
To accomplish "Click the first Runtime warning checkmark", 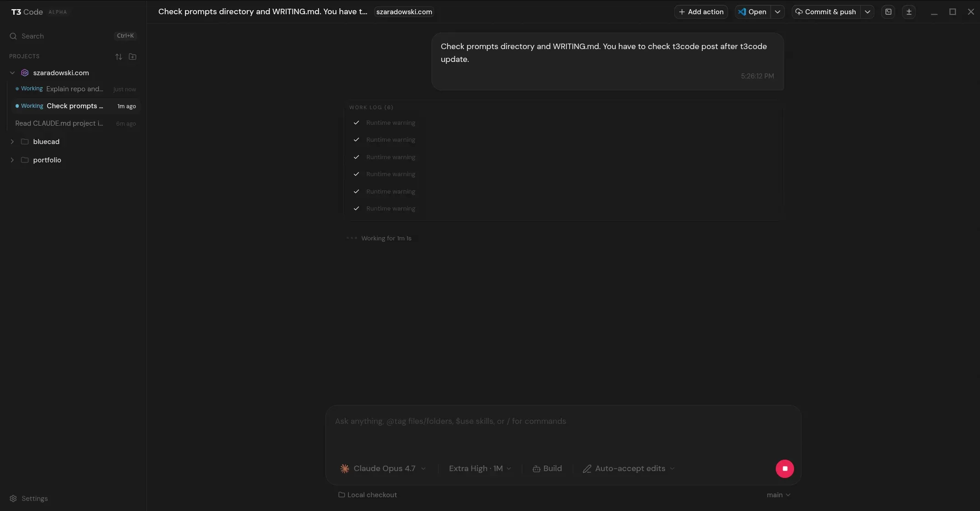I will click(356, 123).
